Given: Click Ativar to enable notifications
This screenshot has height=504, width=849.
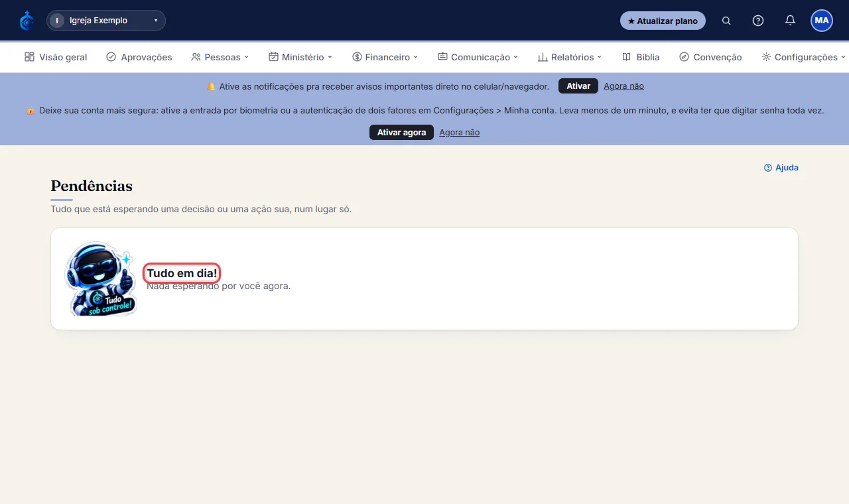Looking at the screenshot, I should (x=578, y=86).
